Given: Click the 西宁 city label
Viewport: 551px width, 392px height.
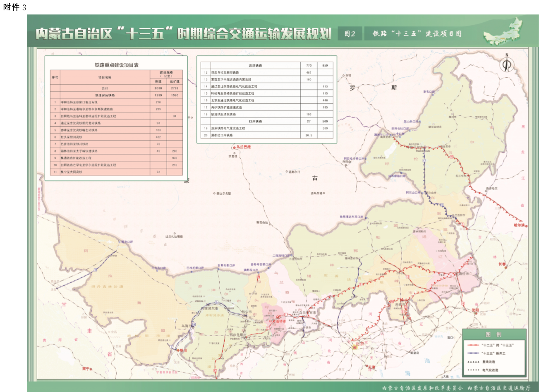Looking at the screenshot, I should pyautogui.click(x=86, y=368).
